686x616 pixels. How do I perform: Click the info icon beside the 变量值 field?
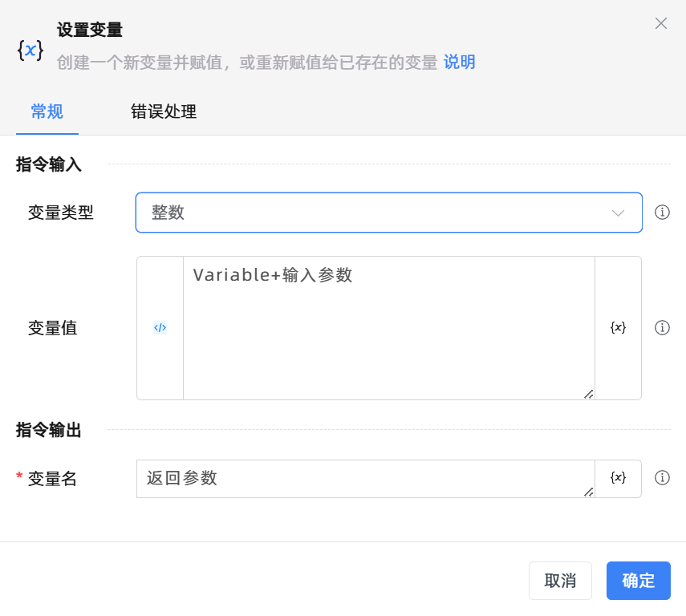click(663, 327)
